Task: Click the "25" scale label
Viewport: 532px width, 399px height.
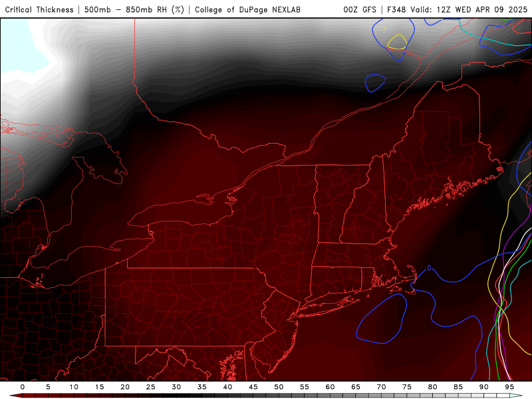Action: pos(151,387)
